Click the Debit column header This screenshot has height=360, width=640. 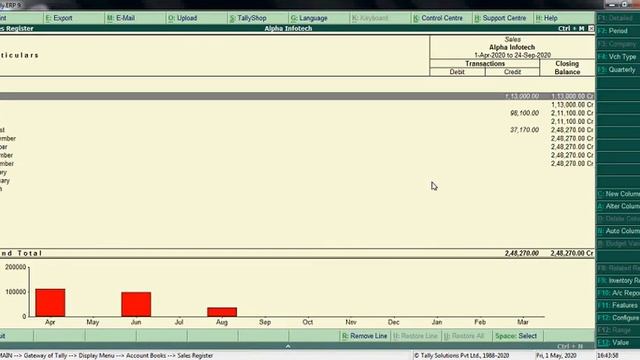pyautogui.click(x=457, y=72)
